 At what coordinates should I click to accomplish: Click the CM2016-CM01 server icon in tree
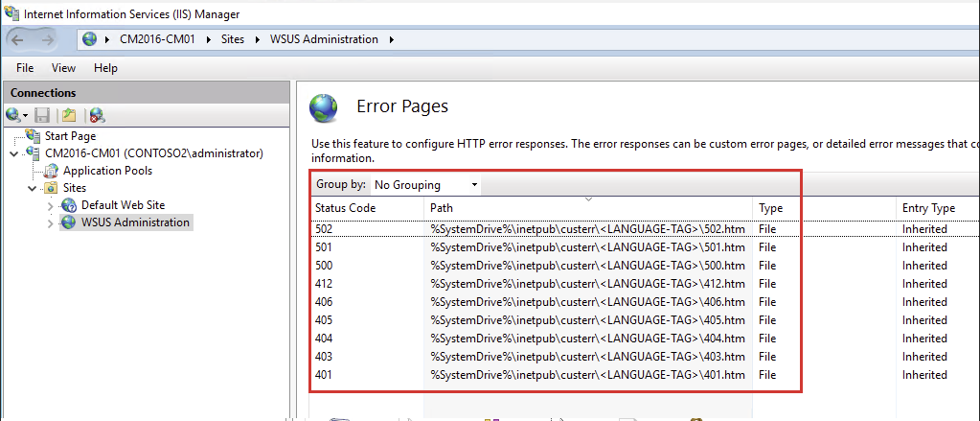point(34,152)
